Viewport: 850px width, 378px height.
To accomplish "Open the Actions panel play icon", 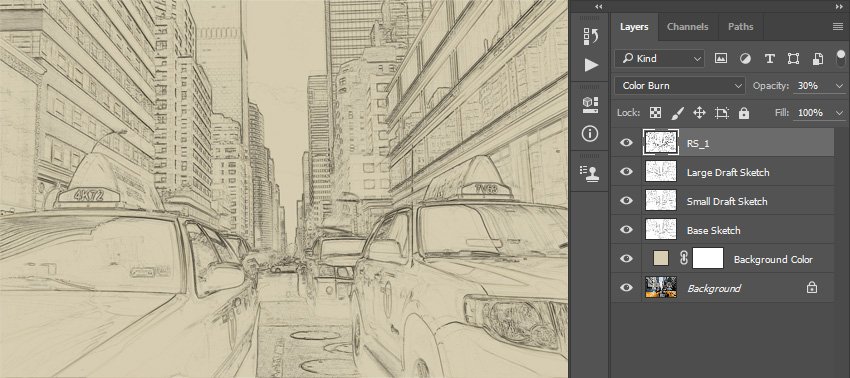I will (x=591, y=65).
